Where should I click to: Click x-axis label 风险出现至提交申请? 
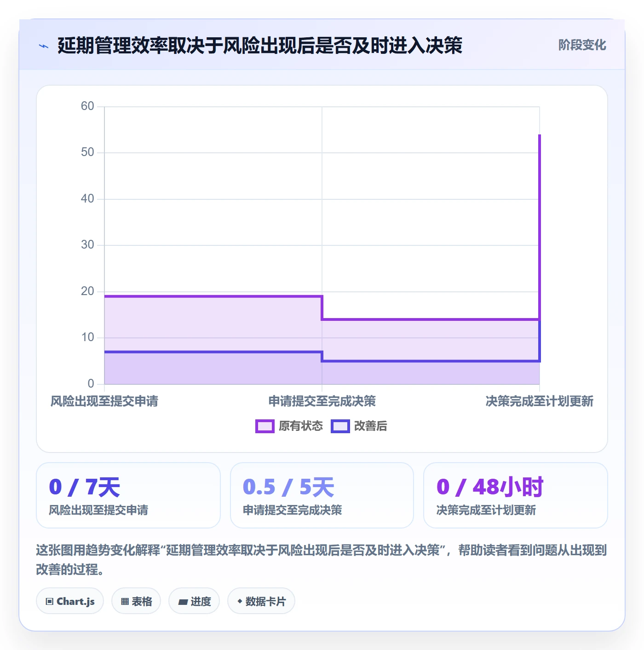104,401
